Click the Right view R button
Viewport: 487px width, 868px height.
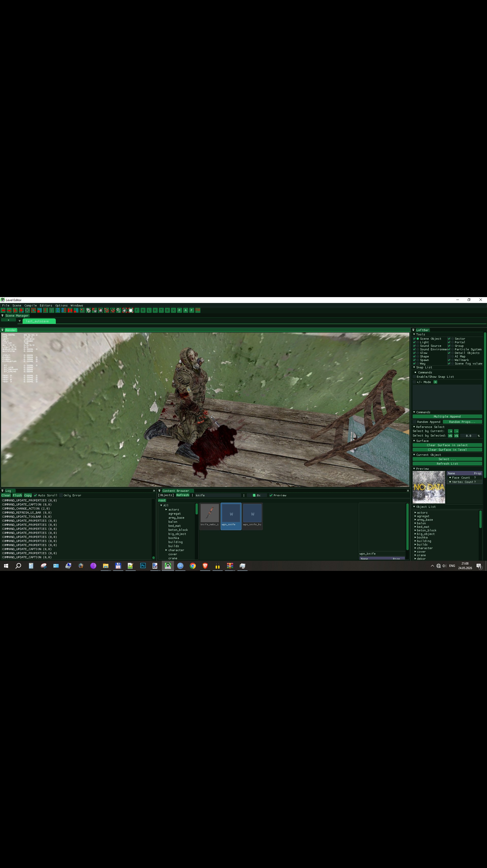[155, 310]
